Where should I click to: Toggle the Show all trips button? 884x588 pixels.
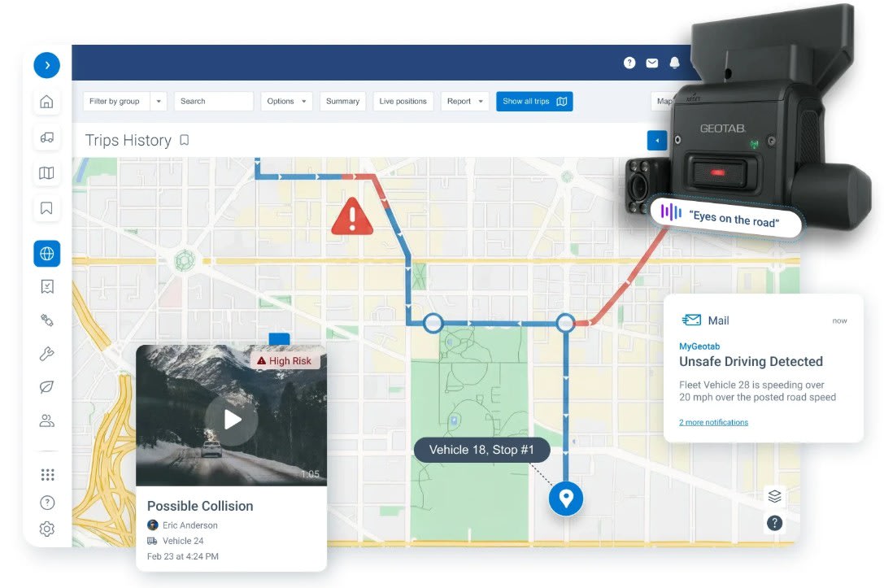point(534,102)
